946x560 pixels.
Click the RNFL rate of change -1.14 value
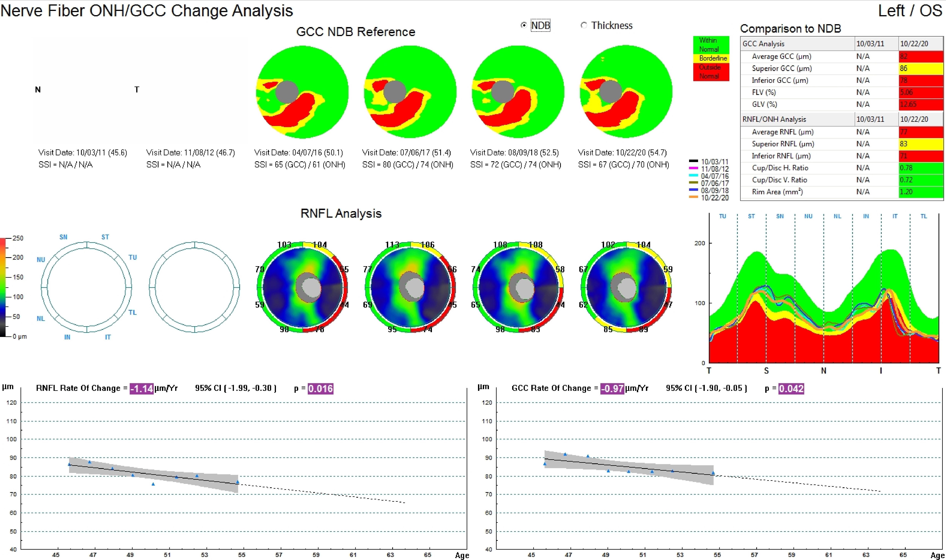click(x=142, y=389)
